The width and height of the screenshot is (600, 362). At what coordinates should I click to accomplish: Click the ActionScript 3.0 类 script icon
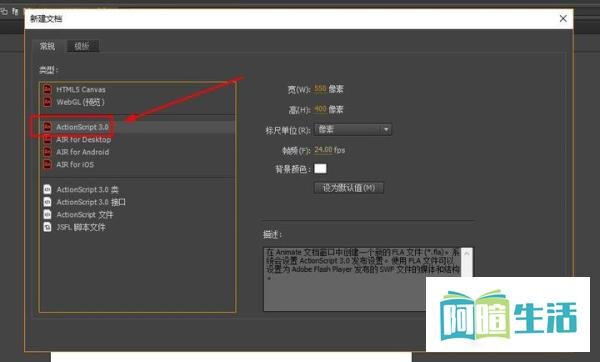47,189
